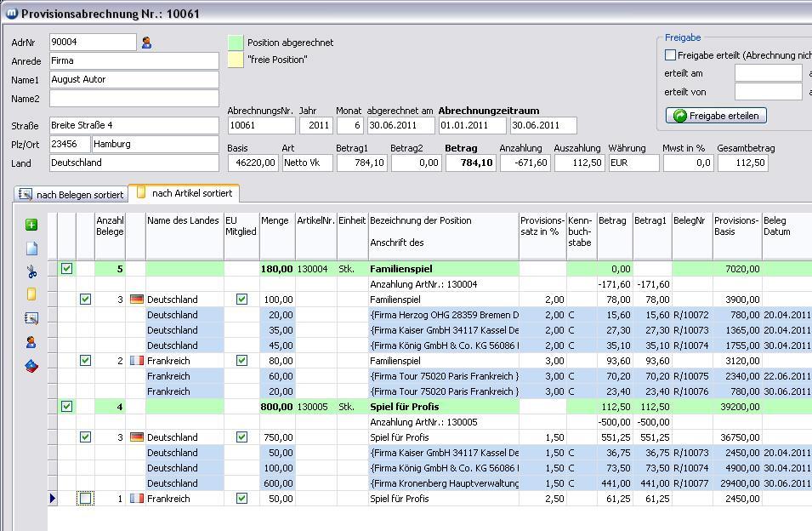The width and height of the screenshot is (812, 531).
Task: Switch to 'nach Belegen sortiert' tab
Action: pos(71,195)
